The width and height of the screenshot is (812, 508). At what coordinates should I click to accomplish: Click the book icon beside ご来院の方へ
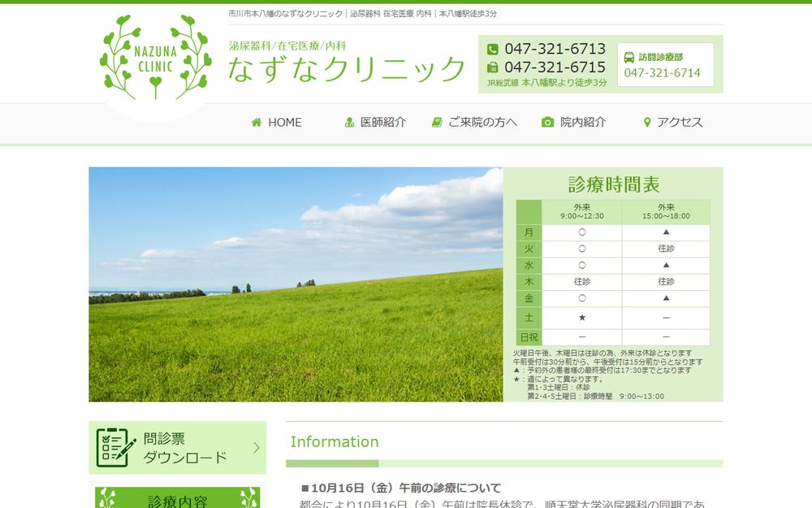click(437, 123)
